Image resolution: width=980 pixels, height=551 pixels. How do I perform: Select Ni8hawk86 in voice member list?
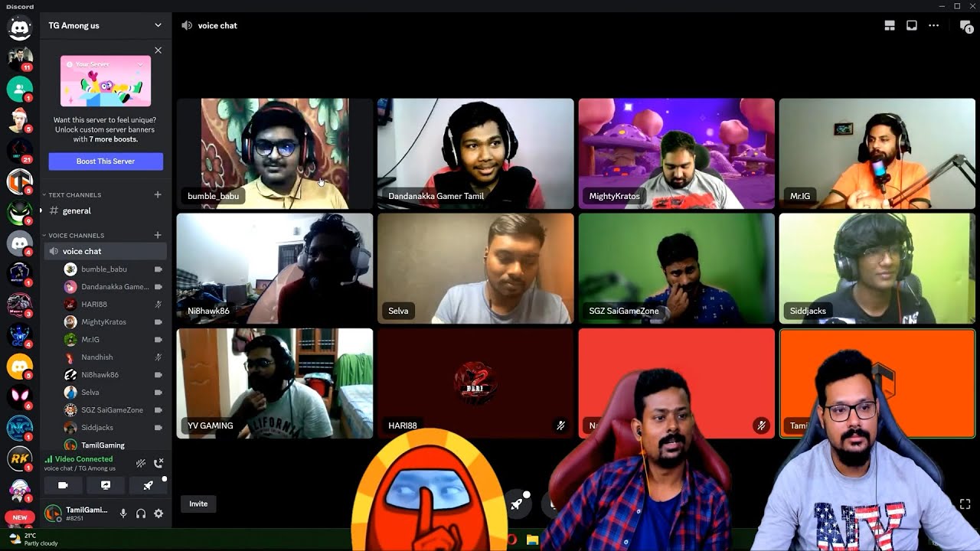[113, 375]
